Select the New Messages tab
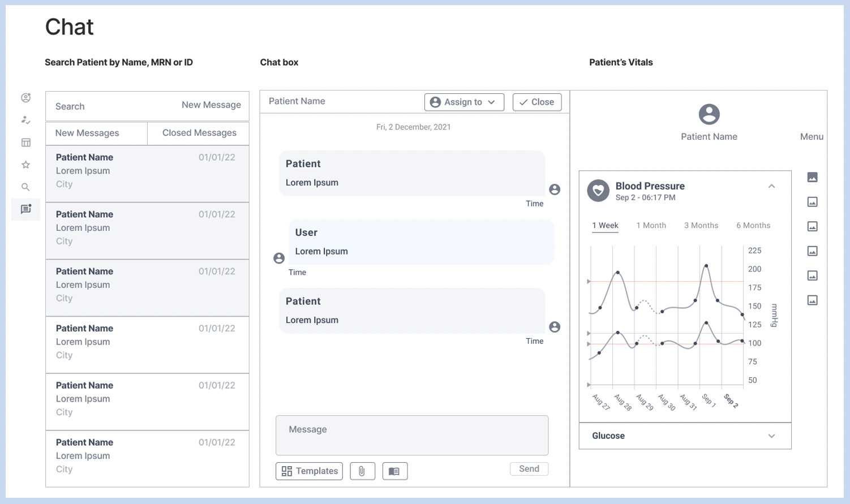The image size is (850, 504). point(87,133)
